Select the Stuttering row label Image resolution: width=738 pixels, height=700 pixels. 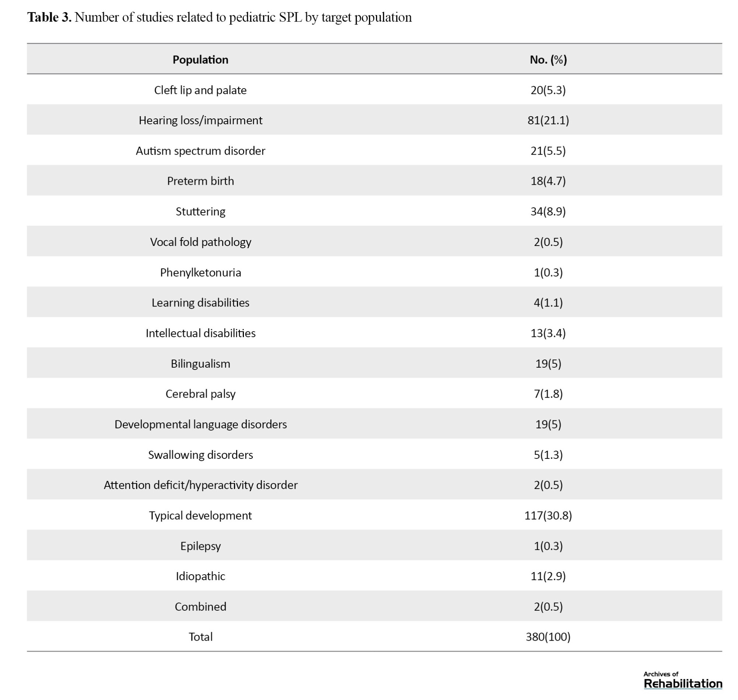tap(200, 212)
